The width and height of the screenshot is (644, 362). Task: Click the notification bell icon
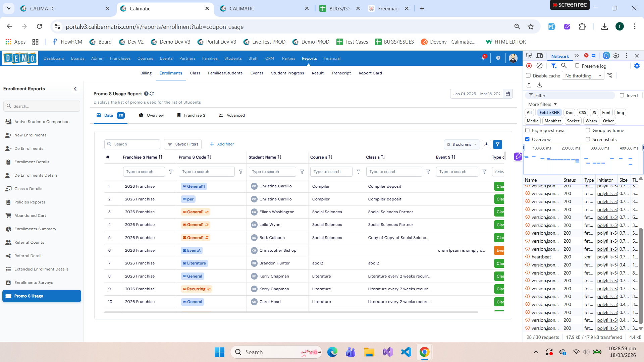coord(483,58)
